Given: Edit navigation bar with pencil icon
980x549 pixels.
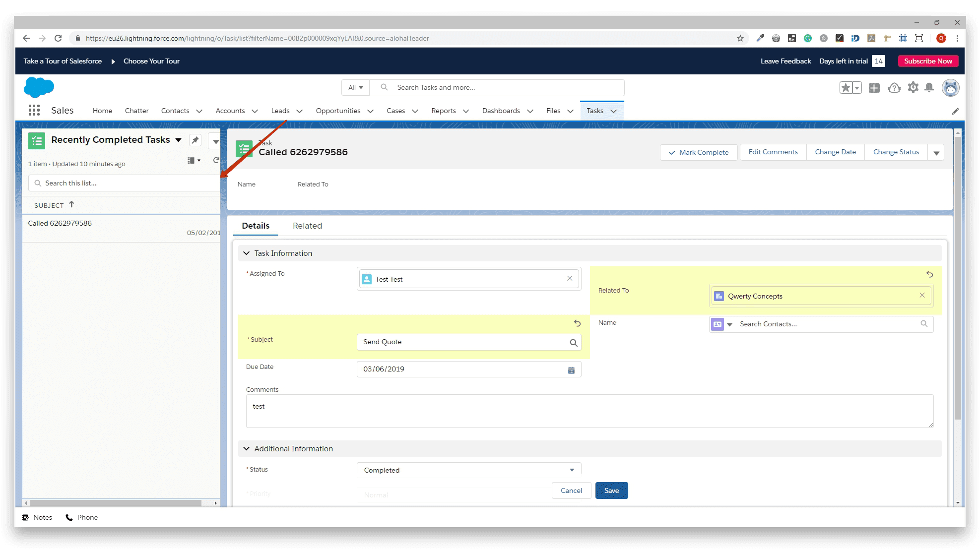Looking at the screenshot, I should point(955,111).
